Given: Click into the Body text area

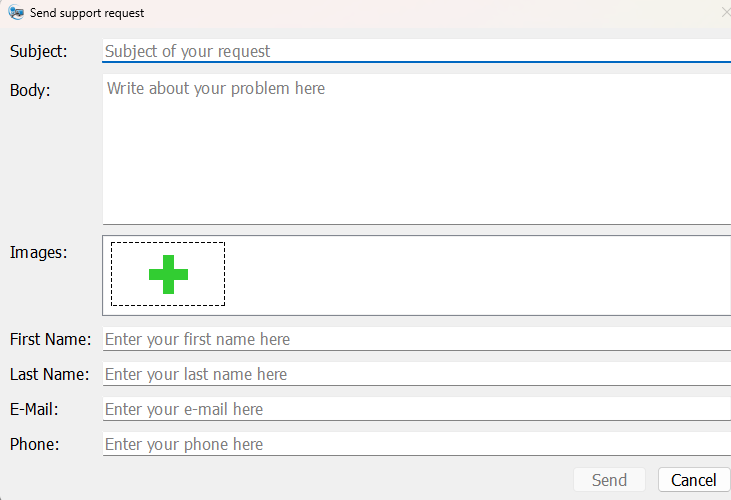Looking at the screenshot, I should pyautogui.click(x=416, y=149).
